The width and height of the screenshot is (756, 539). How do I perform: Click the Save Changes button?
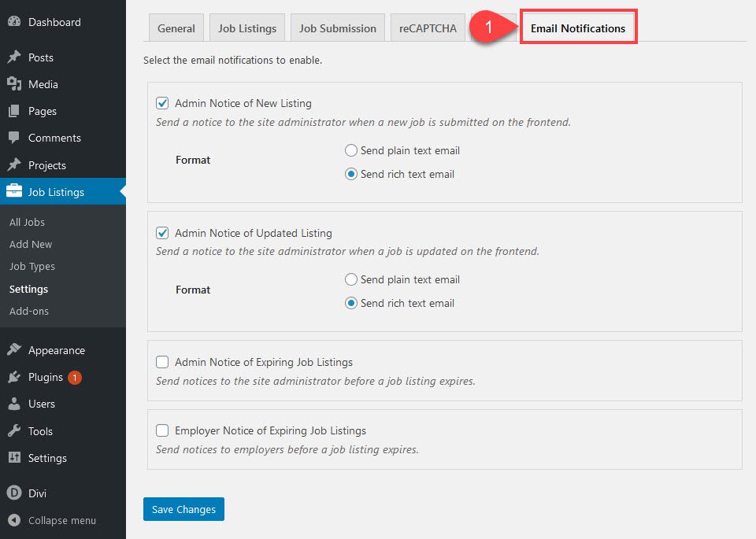click(x=183, y=509)
